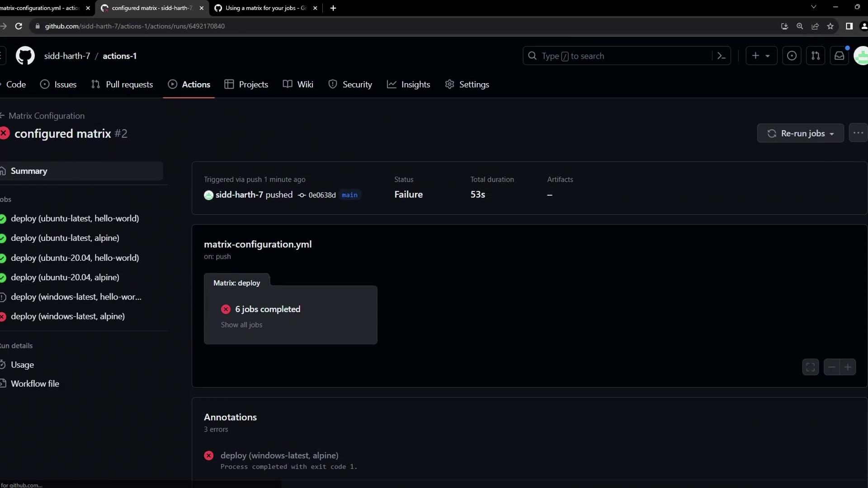Open the create new plus dropdown
The width and height of the screenshot is (868, 488).
point(761,56)
